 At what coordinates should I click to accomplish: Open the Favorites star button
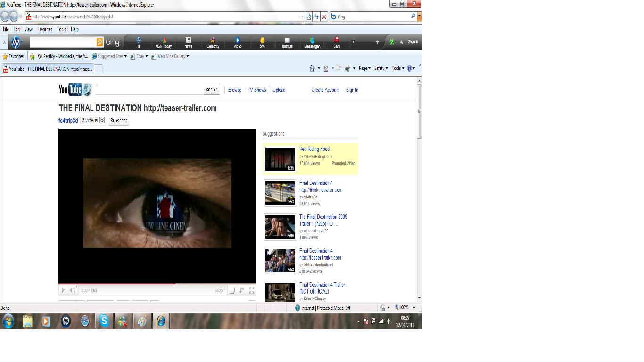coord(13,56)
